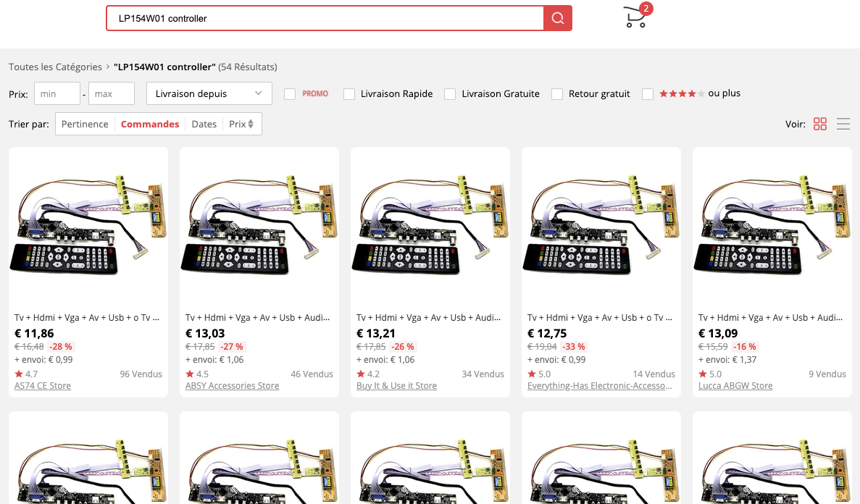The height and width of the screenshot is (504, 860).
Task: Open the AS74 CE Store link
Action: coord(43,386)
